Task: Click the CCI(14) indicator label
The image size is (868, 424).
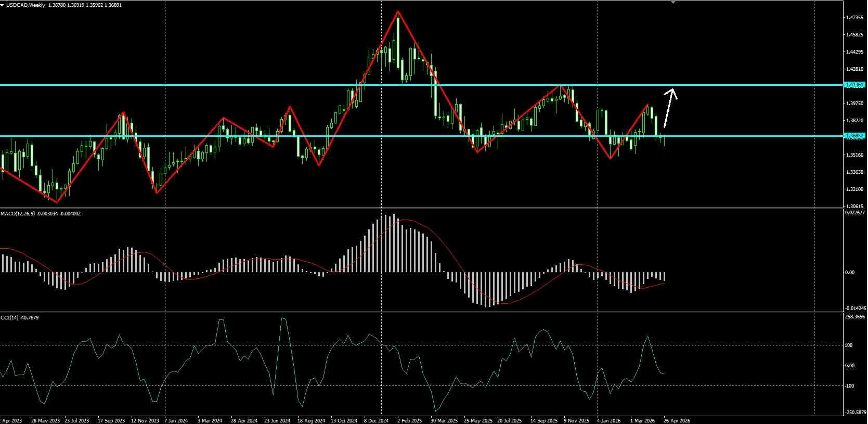Action: tap(8, 317)
